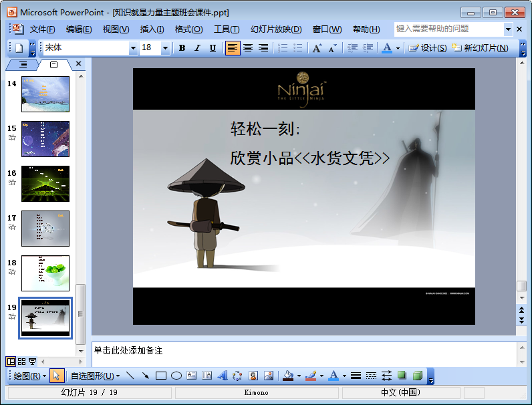Select slide 17 thumbnail
The height and width of the screenshot is (405, 532).
pyautogui.click(x=45, y=229)
